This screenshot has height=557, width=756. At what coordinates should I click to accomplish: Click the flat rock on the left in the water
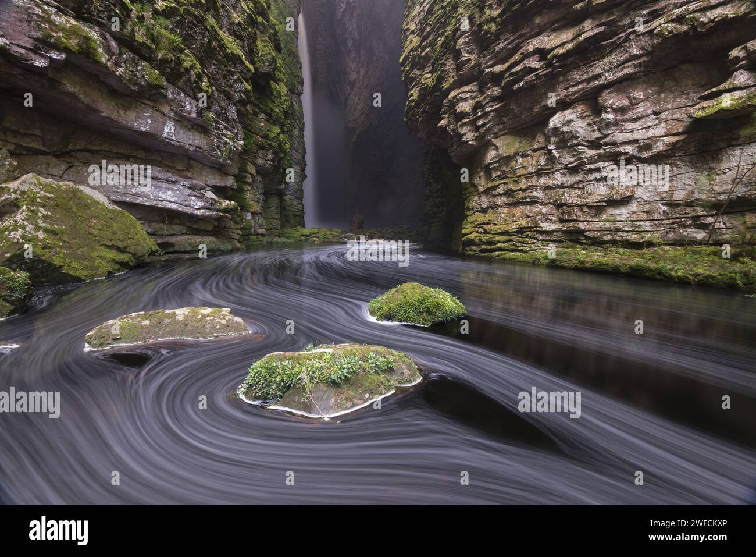[x=167, y=328]
